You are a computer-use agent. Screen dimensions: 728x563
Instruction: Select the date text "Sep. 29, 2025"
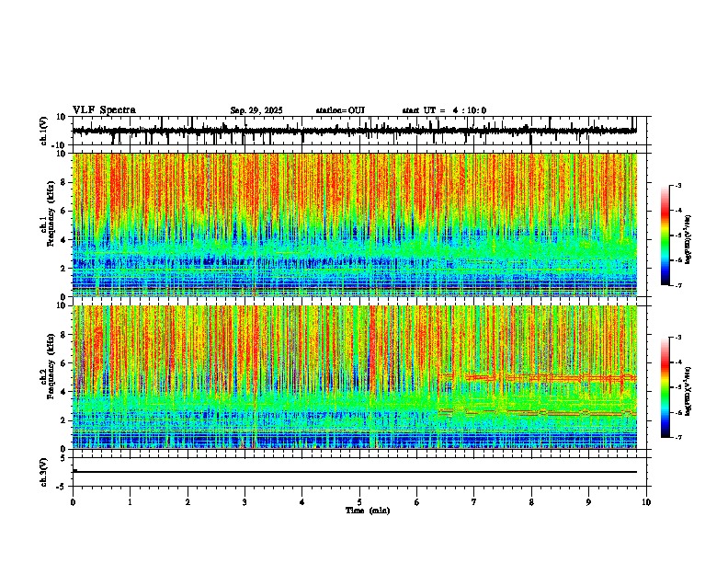point(256,110)
